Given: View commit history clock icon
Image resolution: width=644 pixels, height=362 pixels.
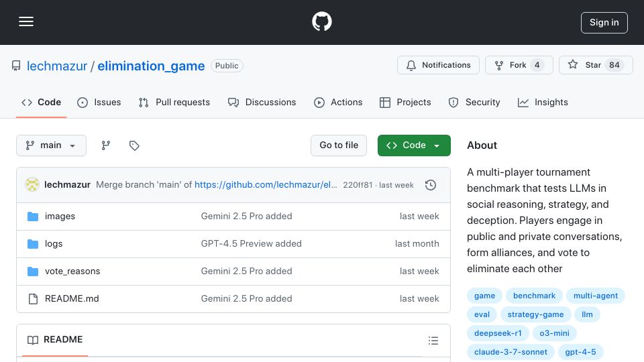Looking at the screenshot, I should 431,185.
